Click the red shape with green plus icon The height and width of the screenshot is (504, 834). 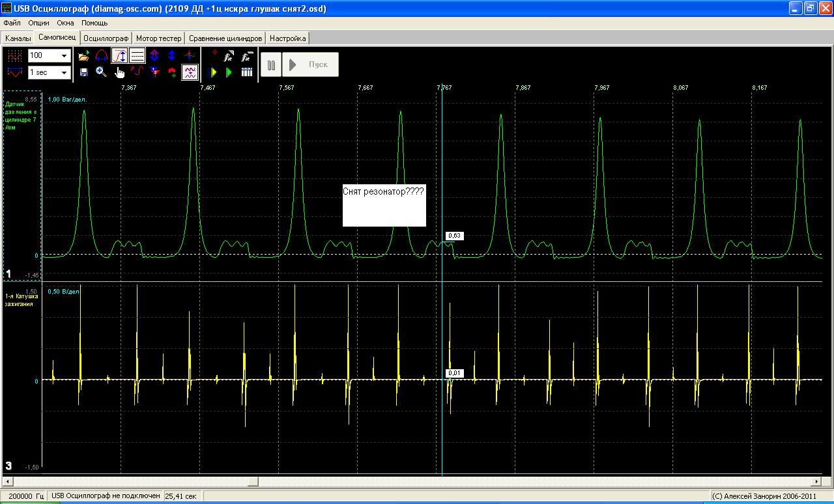pos(172,72)
